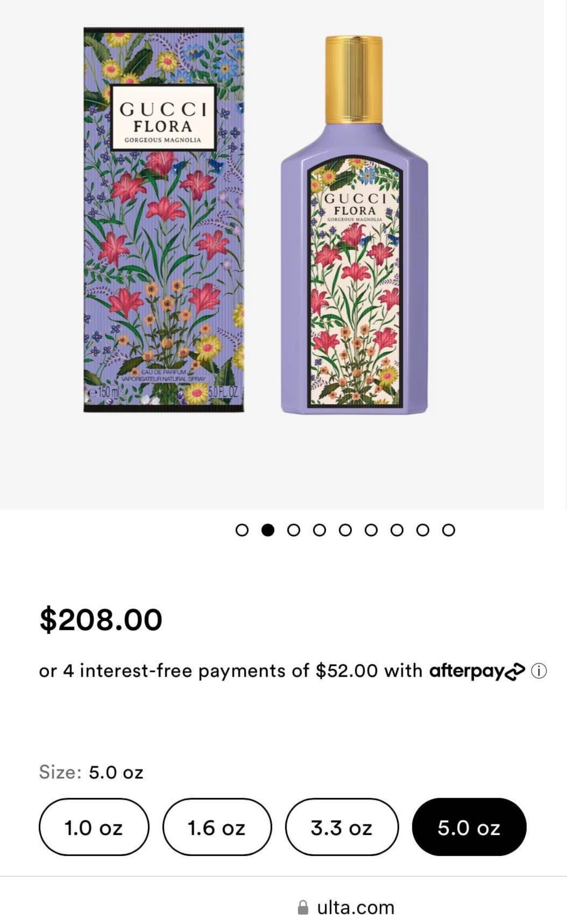Open the seventh carousel dot
Screen dimensions: 567x924
(397, 530)
